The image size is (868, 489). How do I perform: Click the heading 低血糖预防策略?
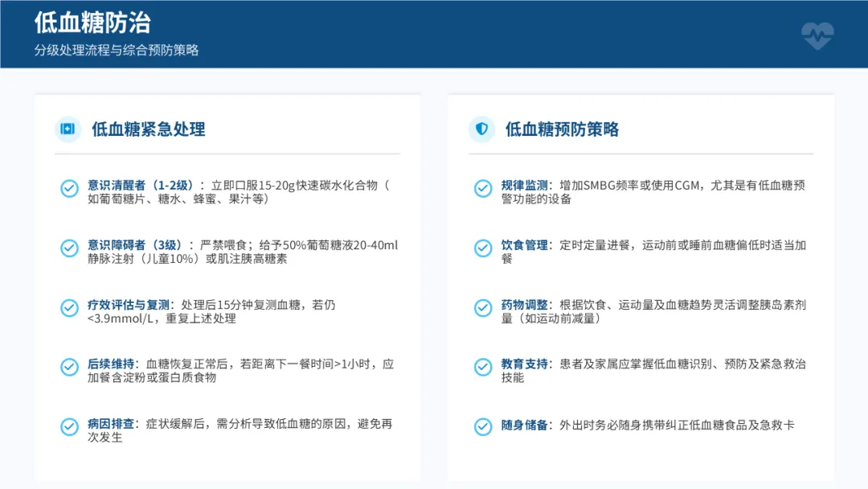(562, 129)
